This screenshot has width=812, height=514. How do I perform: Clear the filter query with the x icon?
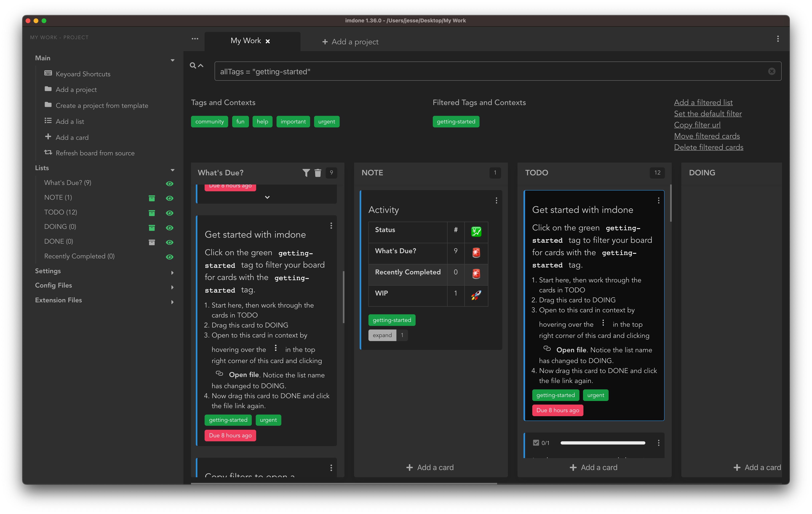[771, 71]
